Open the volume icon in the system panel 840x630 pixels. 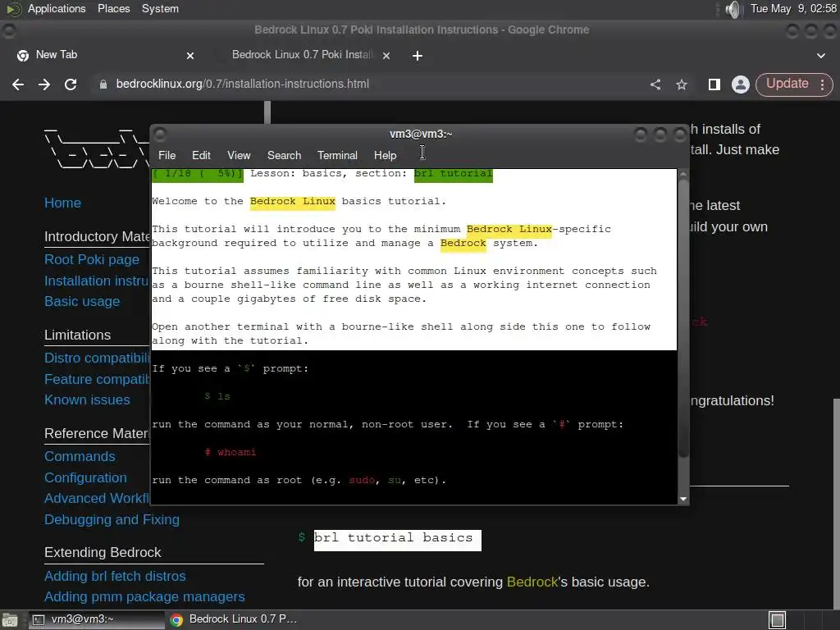click(733, 9)
